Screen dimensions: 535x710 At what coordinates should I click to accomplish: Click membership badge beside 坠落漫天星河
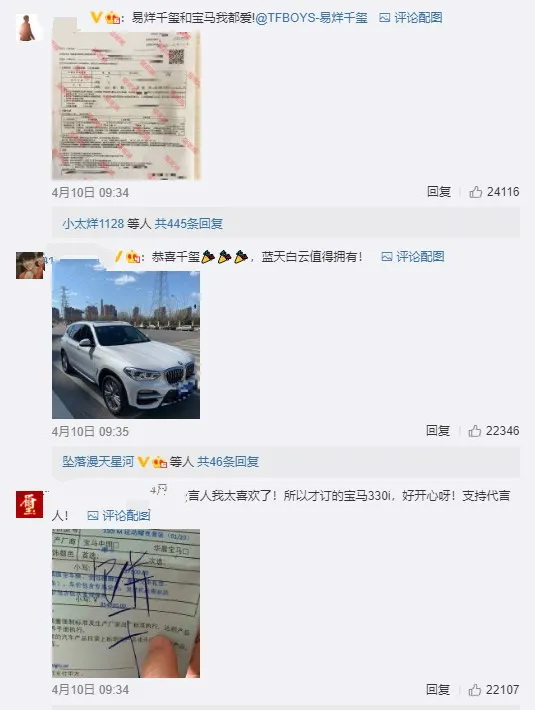coord(159,462)
